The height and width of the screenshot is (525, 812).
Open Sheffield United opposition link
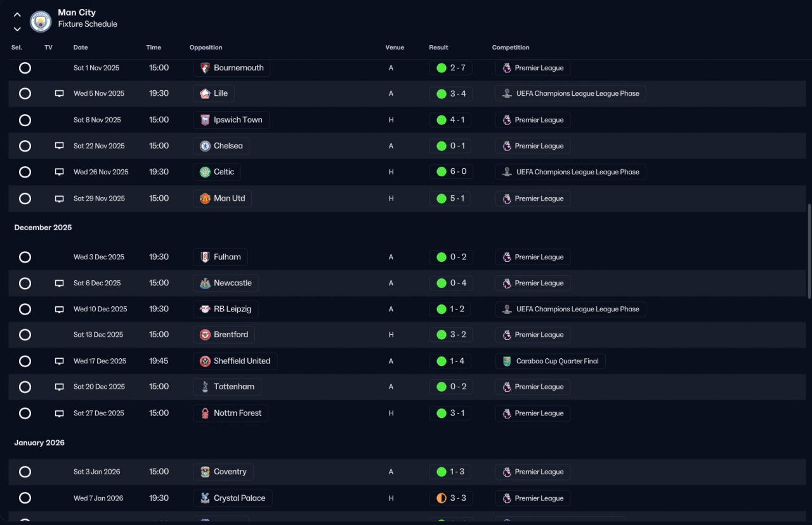click(x=235, y=361)
